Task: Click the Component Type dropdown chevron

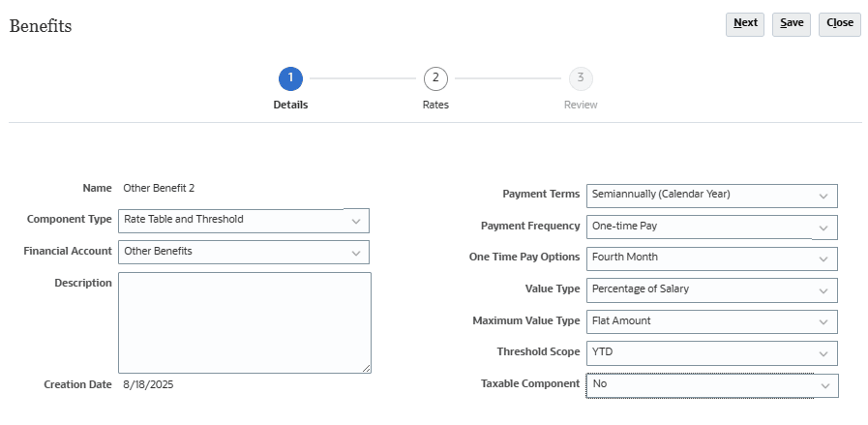Action: pyautogui.click(x=356, y=221)
